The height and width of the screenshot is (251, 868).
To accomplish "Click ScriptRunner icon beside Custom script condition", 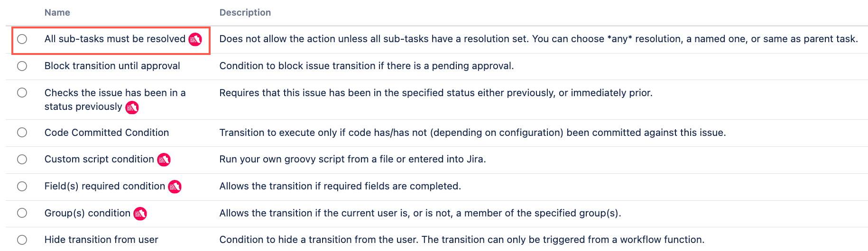I will click(164, 160).
